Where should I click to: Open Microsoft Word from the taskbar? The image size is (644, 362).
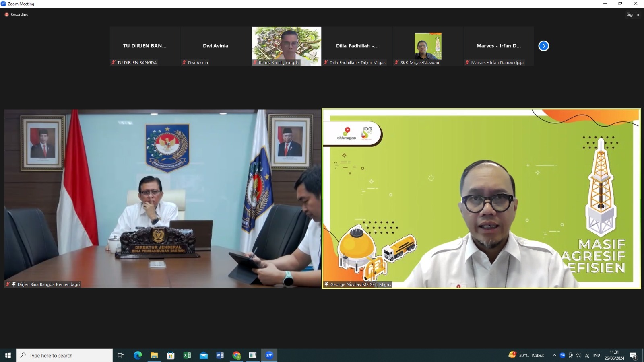tap(220, 355)
